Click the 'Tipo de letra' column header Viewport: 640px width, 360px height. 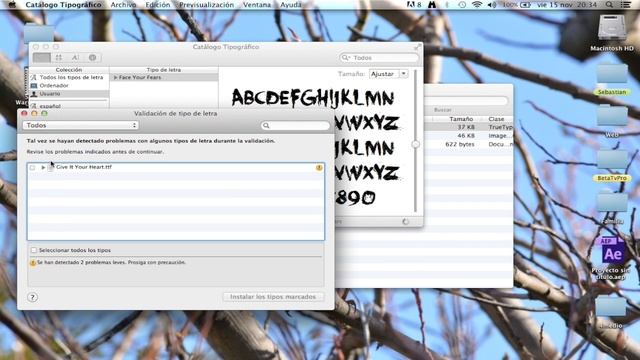click(x=164, y=70)
